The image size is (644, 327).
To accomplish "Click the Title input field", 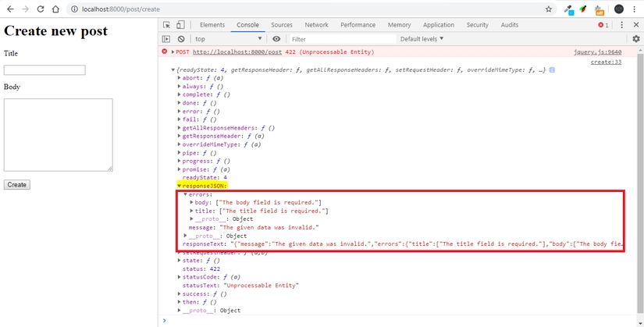I will coord(44,70).
